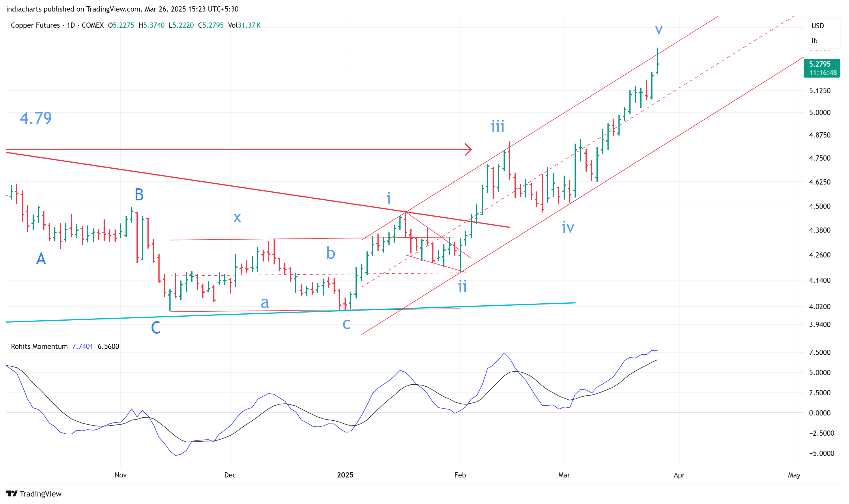Click the momentum signal value 6.5600
This screenshot has height=504, width=849.
(109, 346)
